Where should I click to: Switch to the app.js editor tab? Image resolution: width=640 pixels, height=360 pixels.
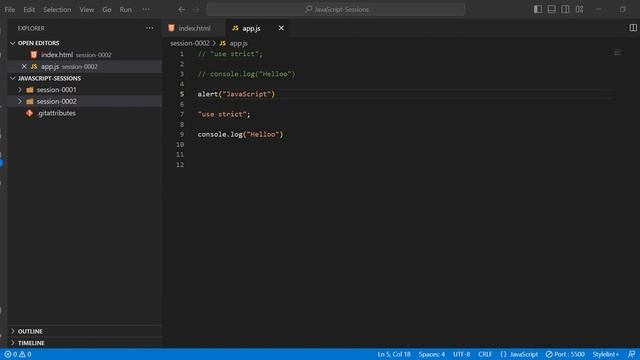[251, 28]
